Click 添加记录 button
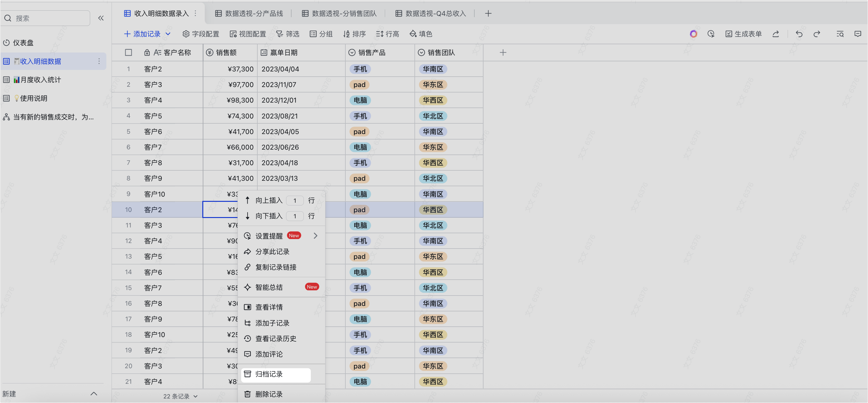868x403 pixels. pos(142,34)
